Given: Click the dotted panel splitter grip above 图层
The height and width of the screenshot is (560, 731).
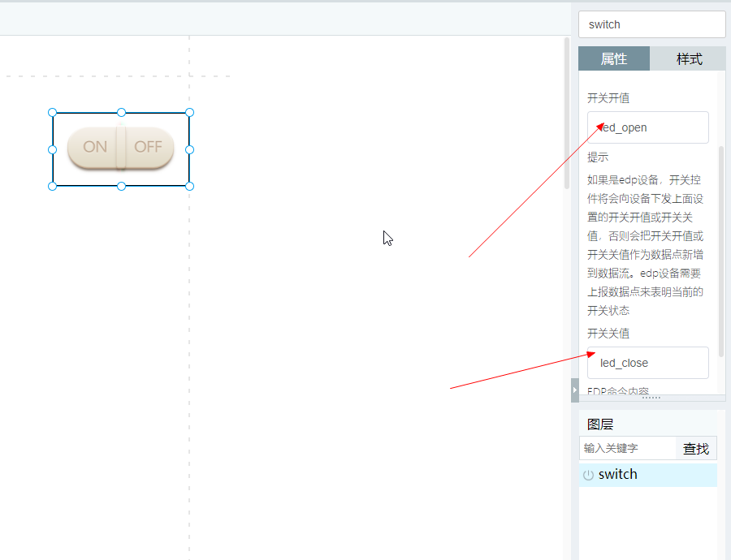Looking at the screenshot, I should pos(651,398).
